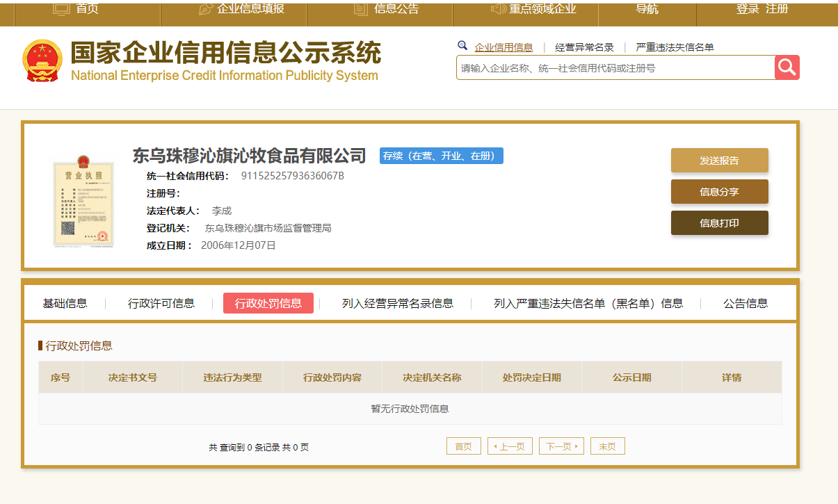Click the 首页 pagination button
The image size is (838, 504).
pyautogui.click(x=464, y=446)
